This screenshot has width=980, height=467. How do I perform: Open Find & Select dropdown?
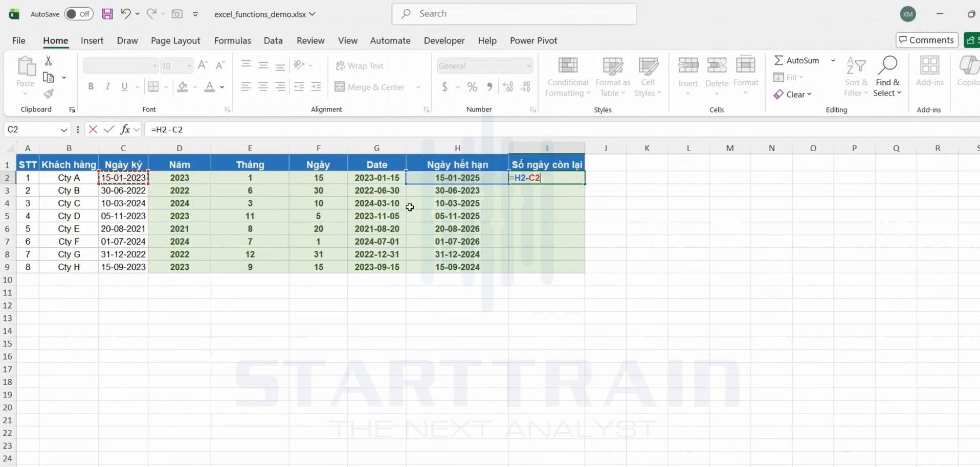pyautogui.click(x=887, y=77)
